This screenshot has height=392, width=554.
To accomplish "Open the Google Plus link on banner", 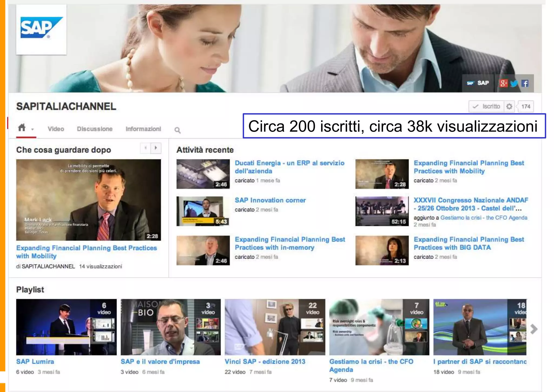I will click(x=503, y=83).
